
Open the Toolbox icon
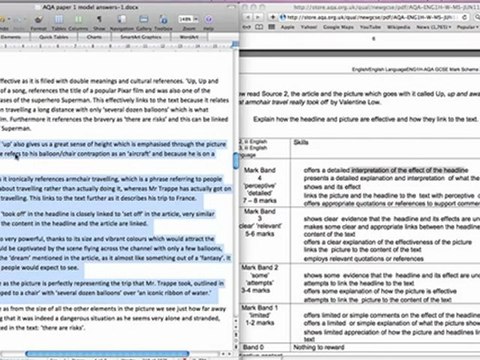(x=164, y=20)
